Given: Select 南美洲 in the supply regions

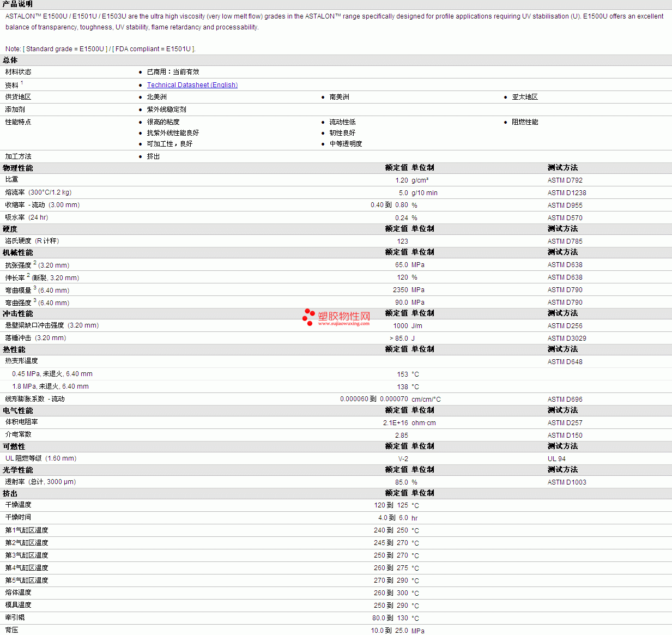Looking at the screenshot, I should [x=340, y=97].
